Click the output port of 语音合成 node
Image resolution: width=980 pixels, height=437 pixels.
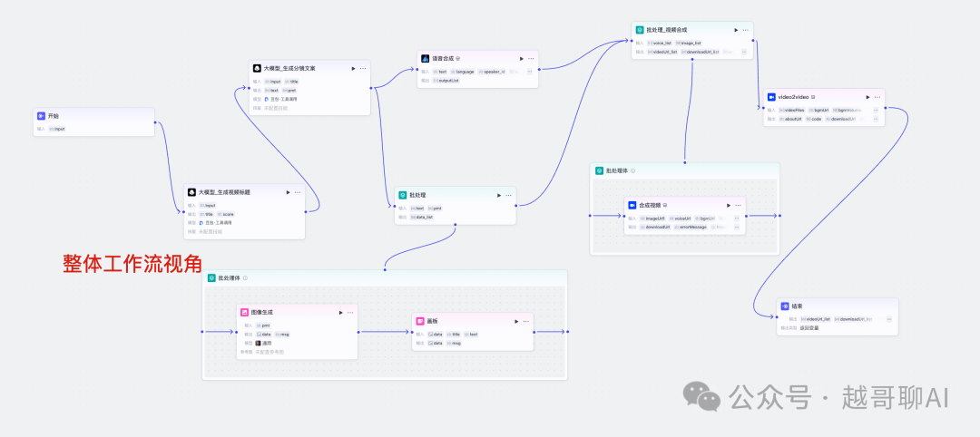tap(539, 69)
